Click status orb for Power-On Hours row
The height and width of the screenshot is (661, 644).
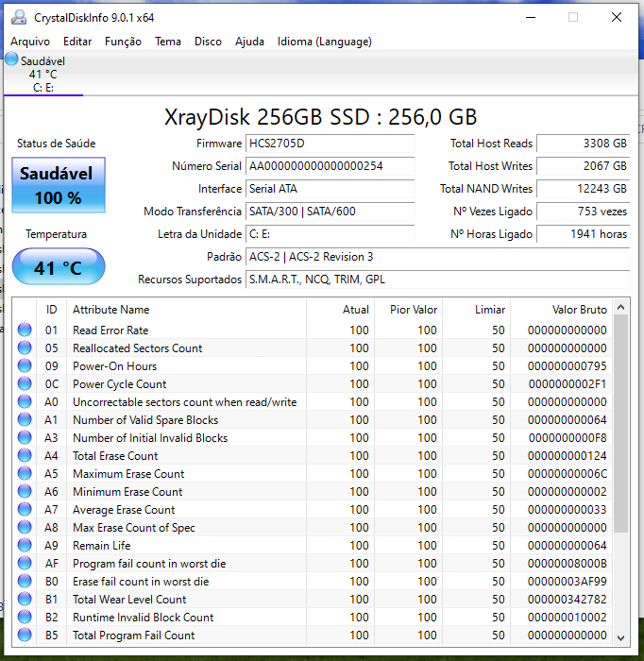[x=25, y=365]
